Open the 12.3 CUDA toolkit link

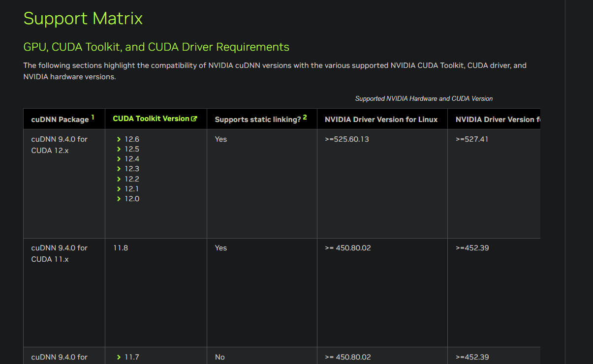tap(131, 169)
